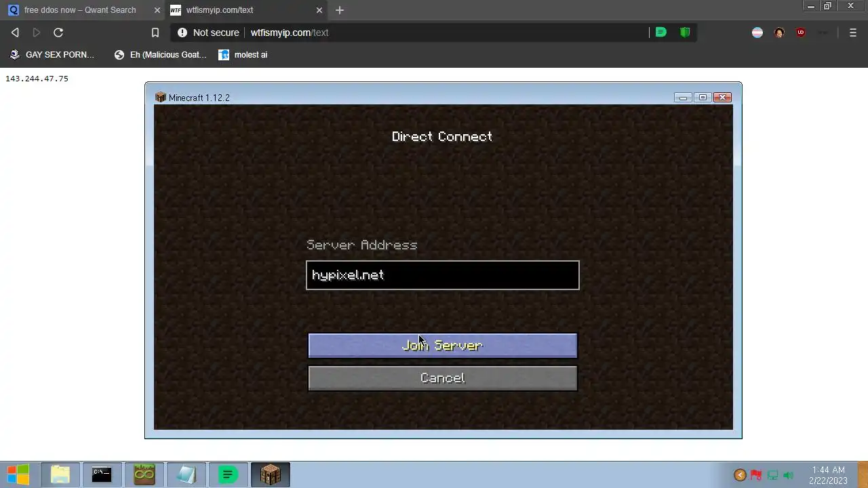868x488 pixels.
Task: Close the Qwant Search tab
Action: click(157, 10)
